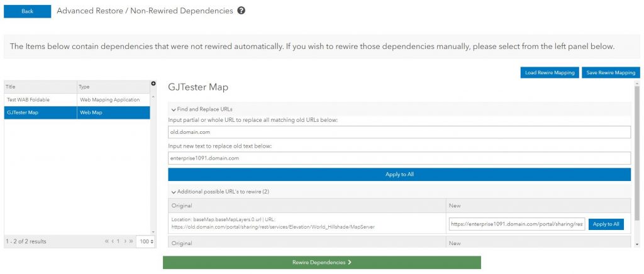Image resolution: width=644 pixels, height=274 pixels.
Task: Open the help question mark icon
Action: click(241, 11)
